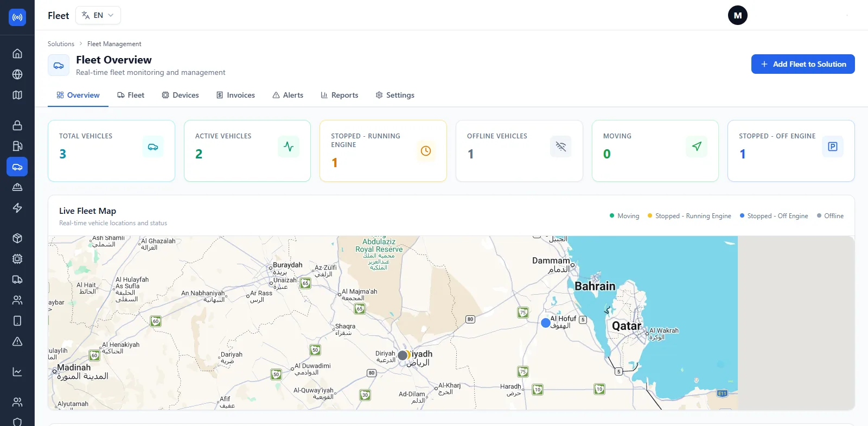Click the 'Live Fleet Map' heading
This screenshot has width=868, height=426.
point(87,211)
